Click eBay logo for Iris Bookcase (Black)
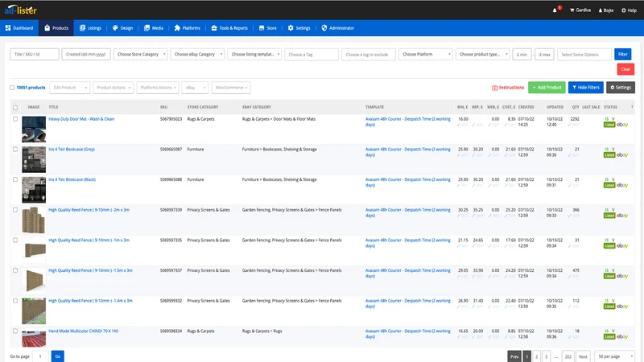Image resolution: width=644 pixels, height=362 pixels. pos(621,186)
